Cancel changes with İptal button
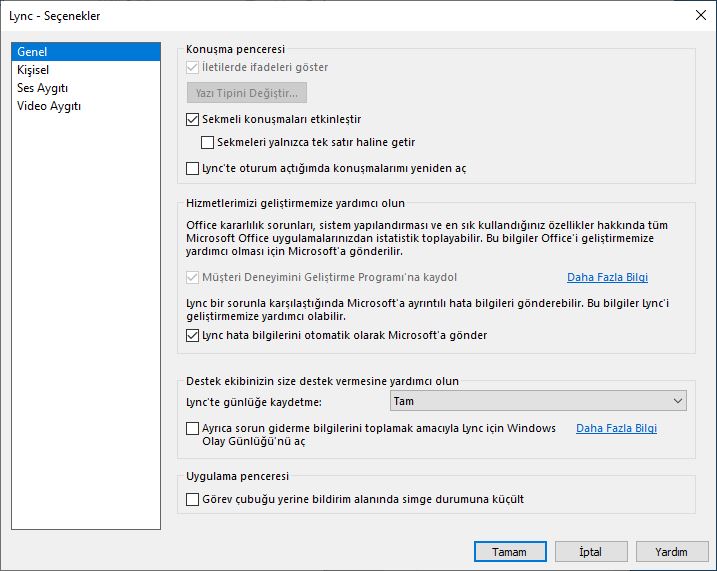Screen dimensions: 717x571 coord(591,552)
